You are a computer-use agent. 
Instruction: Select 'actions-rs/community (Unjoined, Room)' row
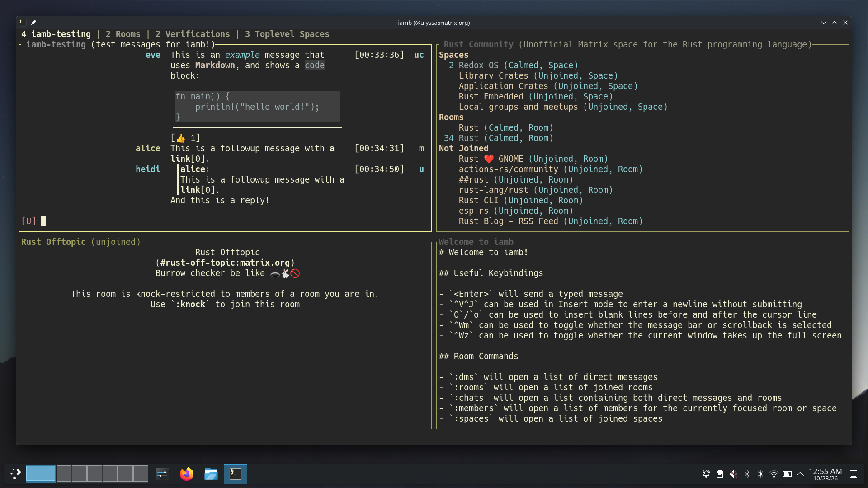pyautogui.click(x=551, y=169)
